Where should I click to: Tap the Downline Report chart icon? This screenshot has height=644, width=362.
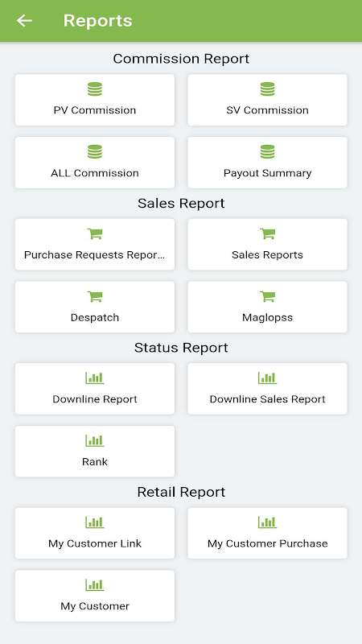coord(95,378)
